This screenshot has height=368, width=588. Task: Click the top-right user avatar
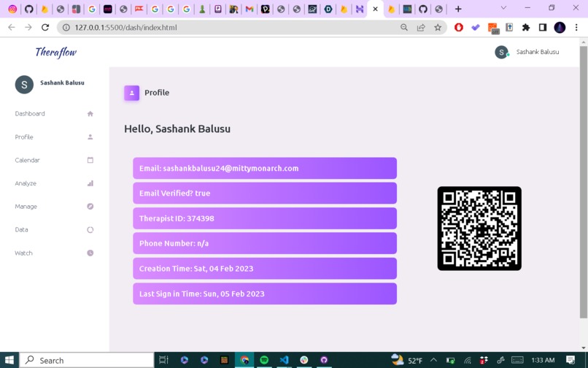click(x=501, y=52)
